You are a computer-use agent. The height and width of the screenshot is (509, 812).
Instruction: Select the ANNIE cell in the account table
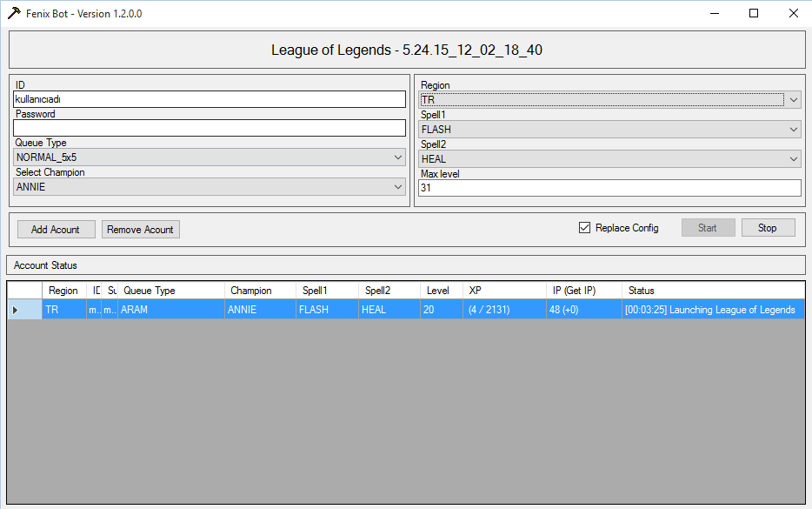pos(261,310)
